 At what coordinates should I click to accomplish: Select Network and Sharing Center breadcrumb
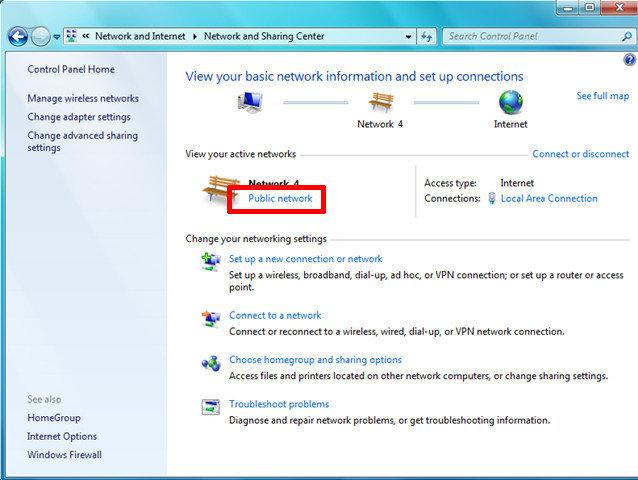point(264,36)
